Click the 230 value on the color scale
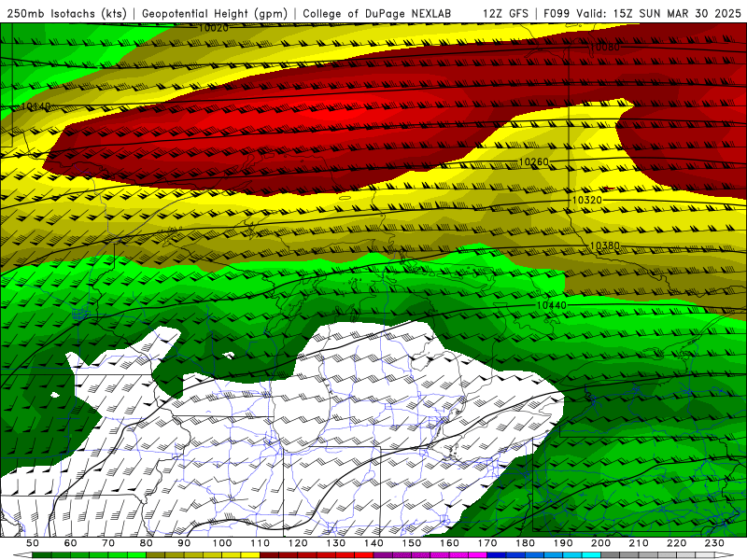 pos(714,543)
